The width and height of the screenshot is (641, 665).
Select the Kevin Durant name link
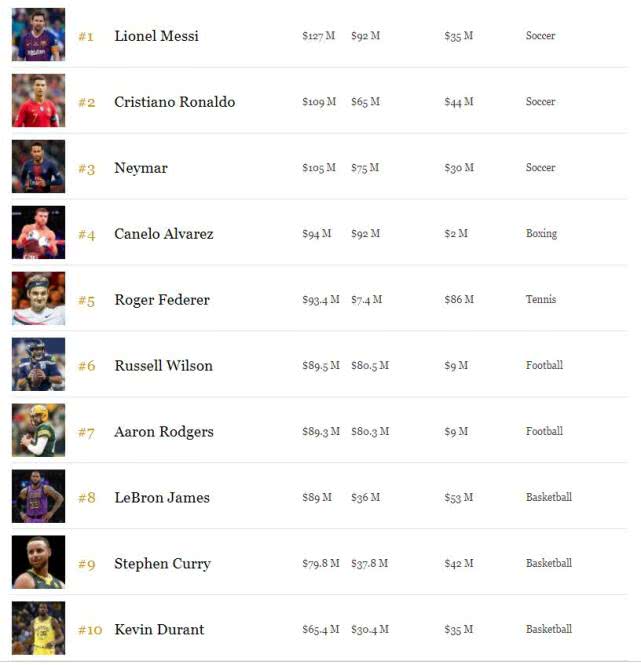[x=159, y=630]
